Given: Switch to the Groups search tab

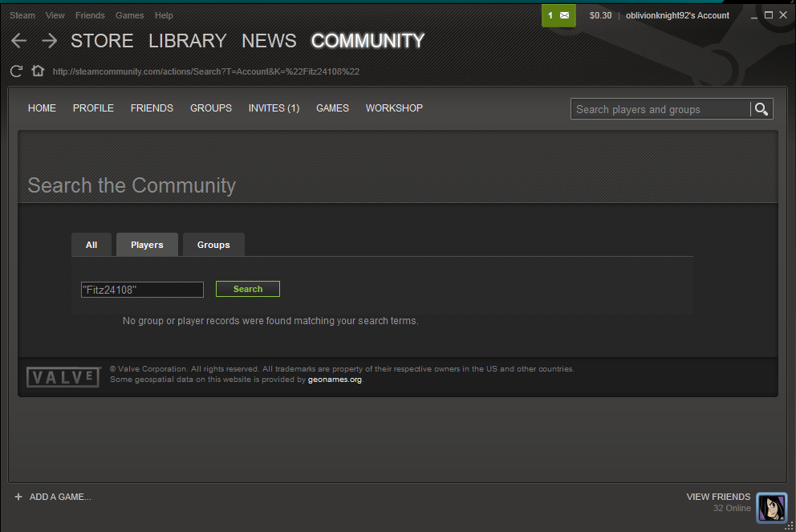Looking at the screenshot, I should tap(213, 245).
